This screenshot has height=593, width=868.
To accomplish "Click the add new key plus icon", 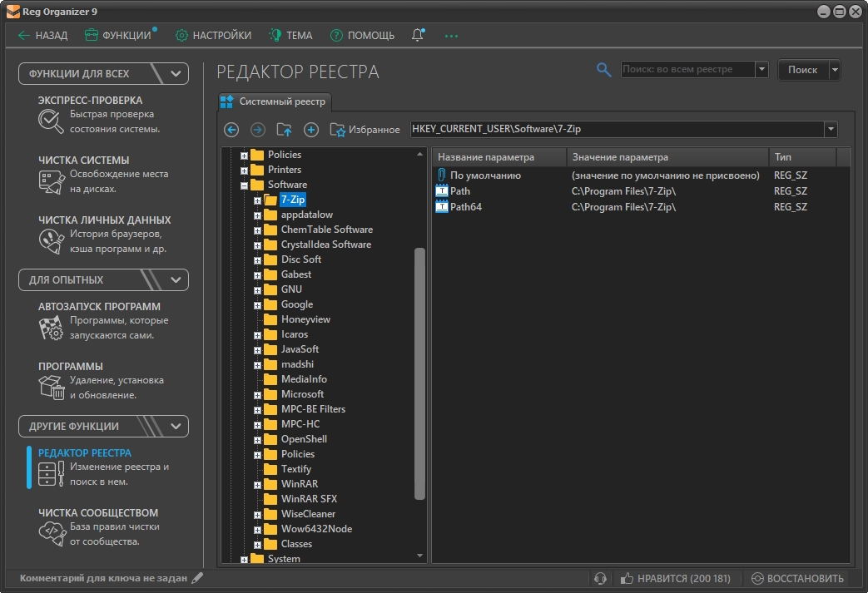I will pyautogui.click(x=311, y=130).
